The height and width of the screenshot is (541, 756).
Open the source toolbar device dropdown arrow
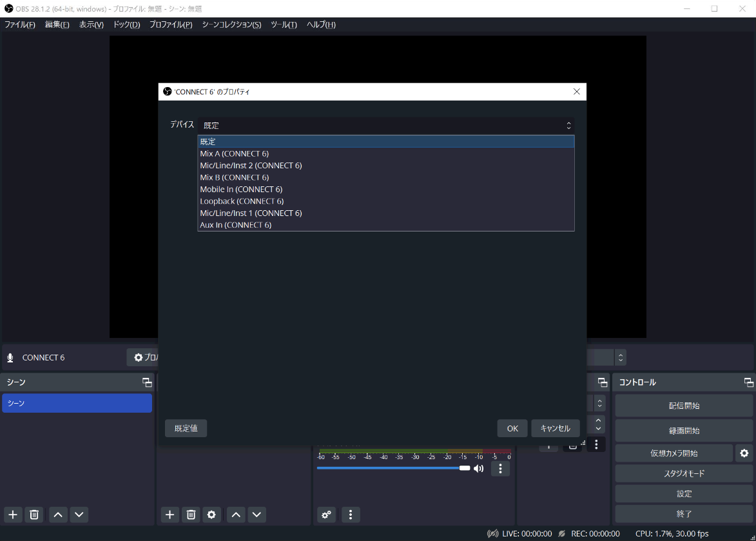pyautogui.click(x=621, y=357)
